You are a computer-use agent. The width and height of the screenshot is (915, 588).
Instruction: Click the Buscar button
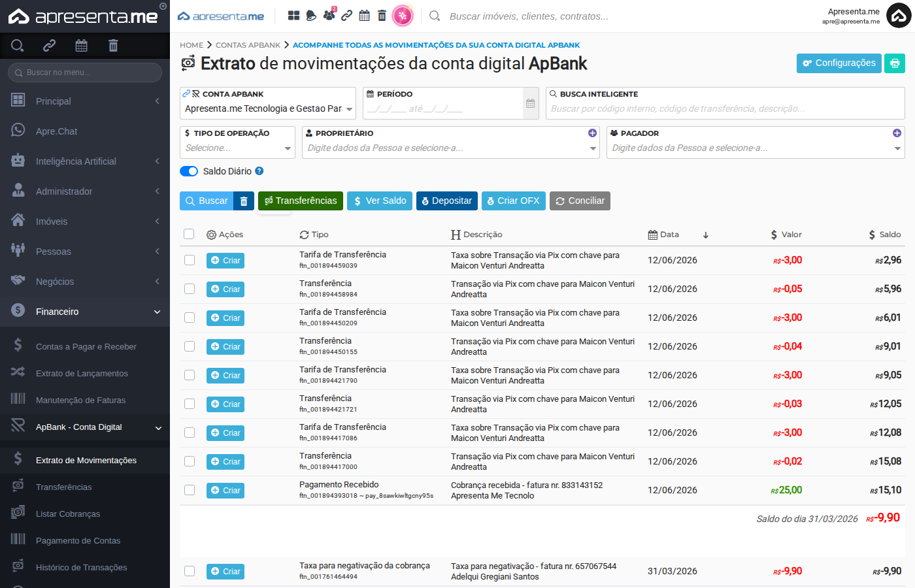click(x=207, y=201)
